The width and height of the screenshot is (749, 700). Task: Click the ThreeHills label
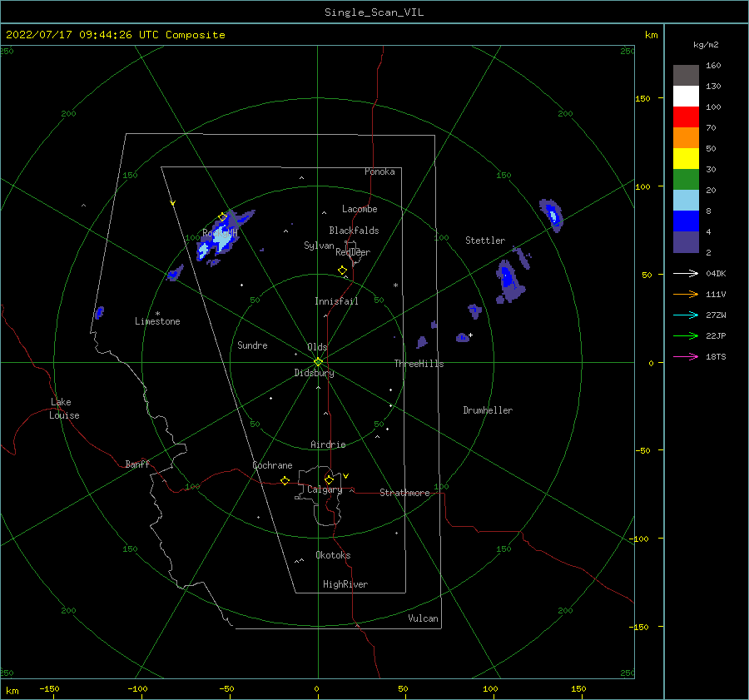419,364
